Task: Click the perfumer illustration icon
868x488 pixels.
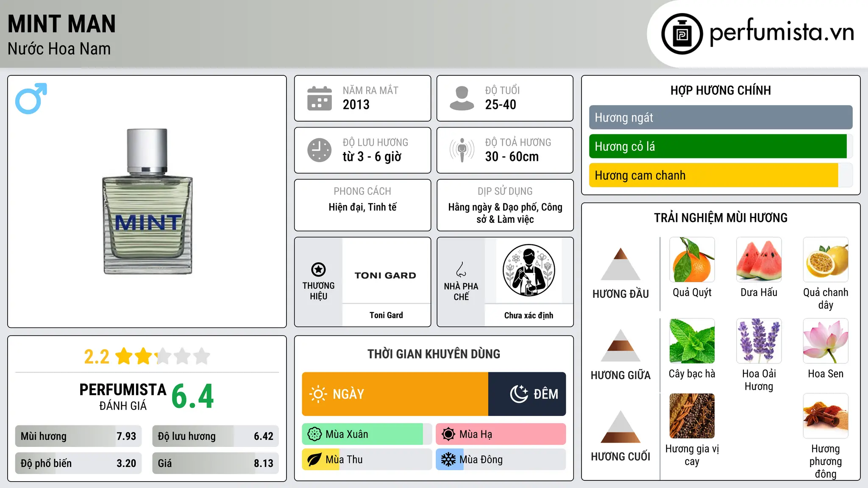Action: coord(529,270)
